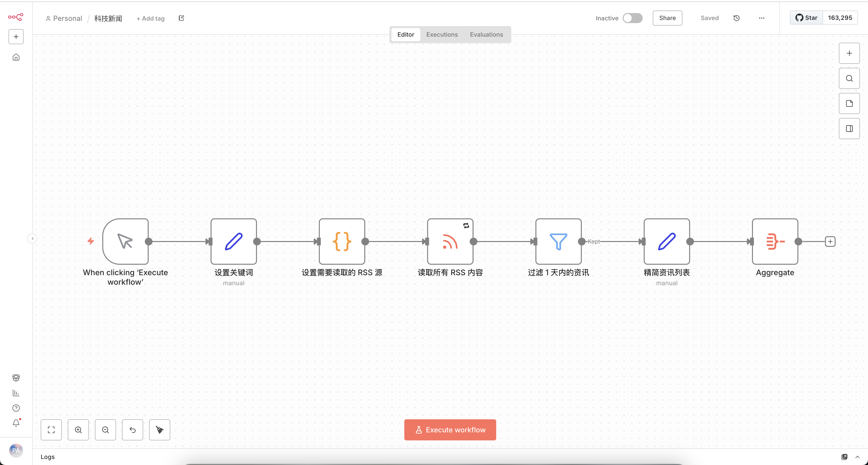Expand the Logs panel chevron

point(857,457)
